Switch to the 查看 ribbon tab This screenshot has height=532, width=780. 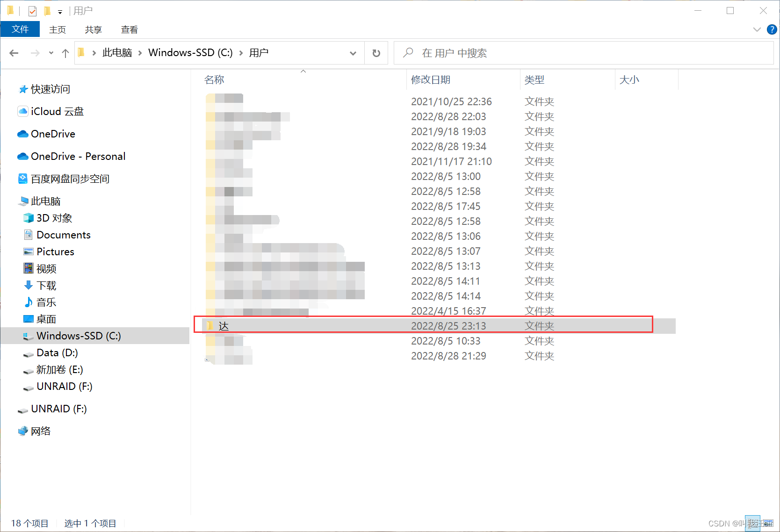130,29
